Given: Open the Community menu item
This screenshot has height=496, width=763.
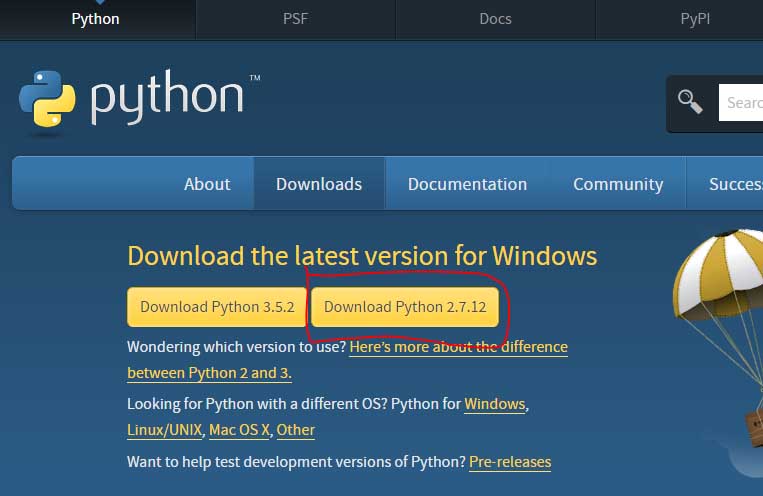Looking at the screenshot, I should 618,184.
